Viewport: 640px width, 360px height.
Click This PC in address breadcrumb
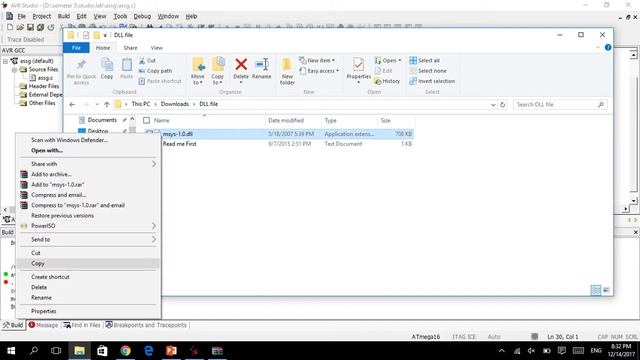[141, 104]
